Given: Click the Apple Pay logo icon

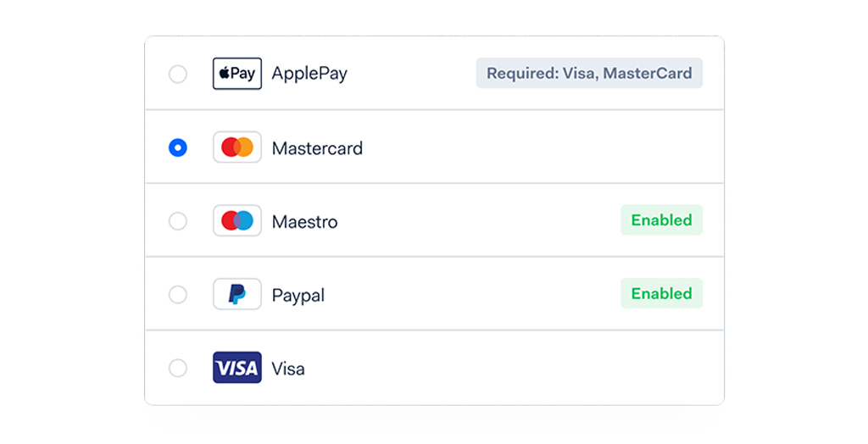Looking at the screenshot, I should pyautogui.click(x=237, y=74).
